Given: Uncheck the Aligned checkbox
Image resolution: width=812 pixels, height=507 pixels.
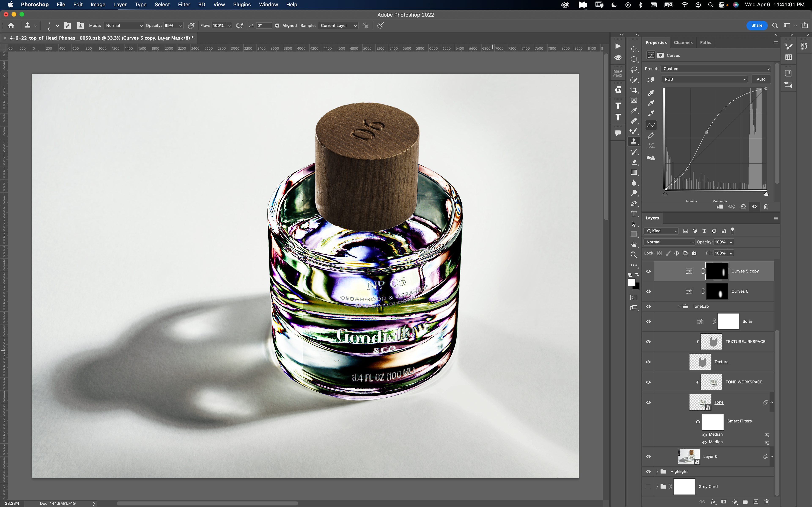Looking at the screenshot, I should click(x=277, y=26).
